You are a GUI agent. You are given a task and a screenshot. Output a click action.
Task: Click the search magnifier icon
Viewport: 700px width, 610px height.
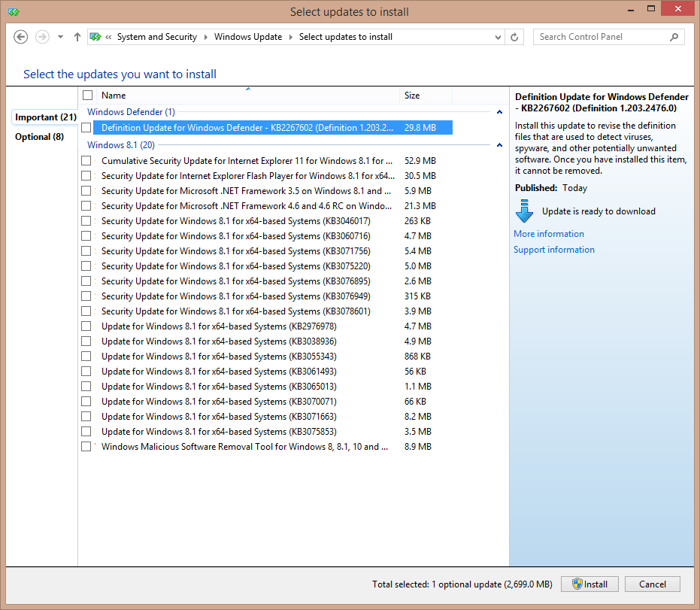point(674,37)
